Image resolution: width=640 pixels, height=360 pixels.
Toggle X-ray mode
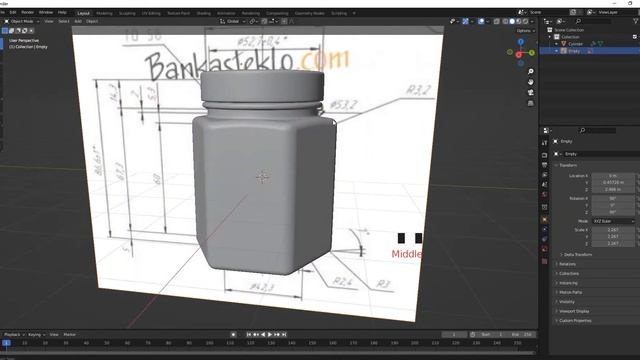pos(496,21)
